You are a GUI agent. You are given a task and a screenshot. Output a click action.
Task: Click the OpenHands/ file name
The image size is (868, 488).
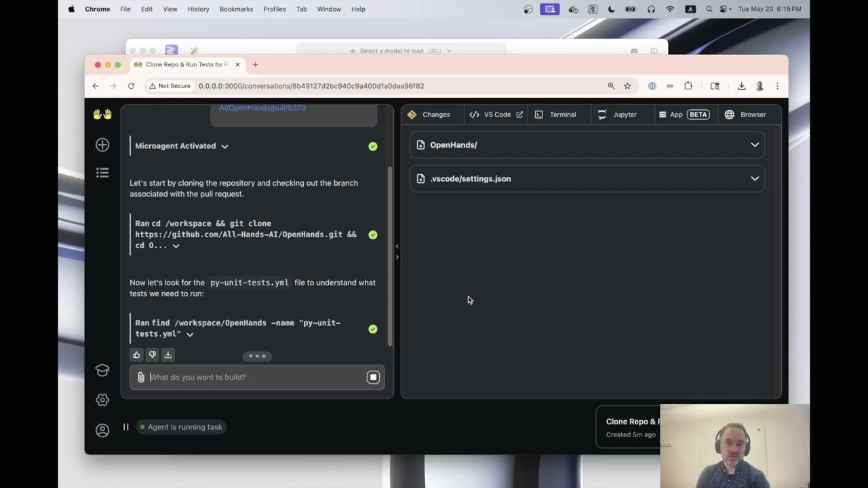tap(453, 145)
